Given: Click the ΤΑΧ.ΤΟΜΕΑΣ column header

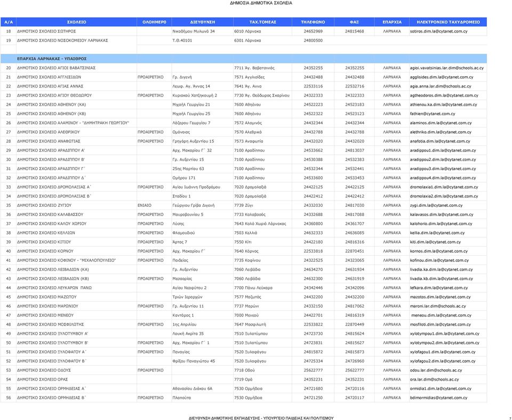Looking at the screenshot, I should [262, 22].
